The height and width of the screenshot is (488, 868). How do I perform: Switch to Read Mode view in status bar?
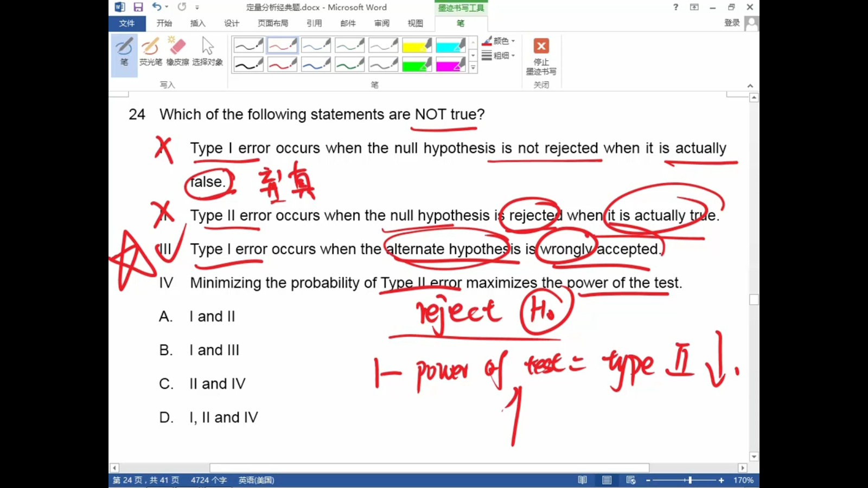pyautogui.click(x=582, y=480)
